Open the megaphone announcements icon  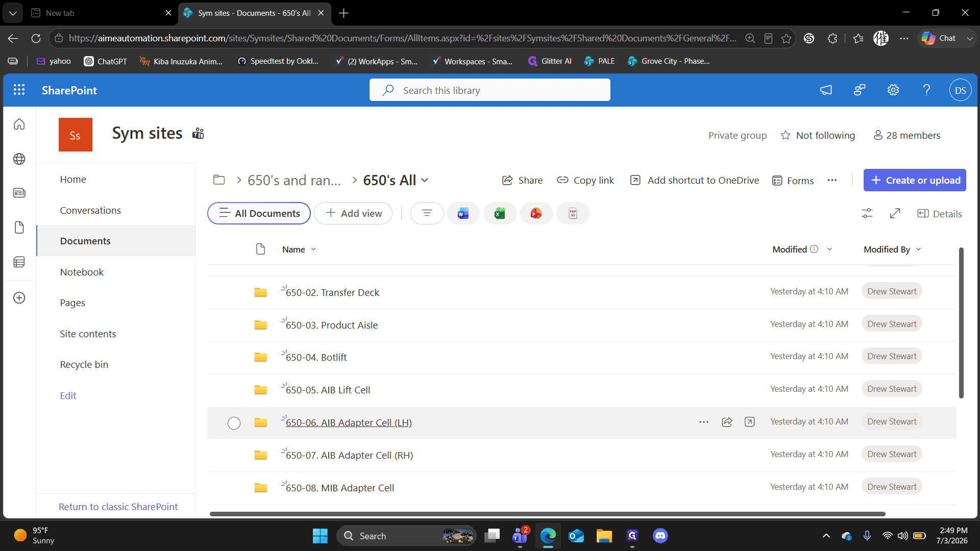[826, 90]
